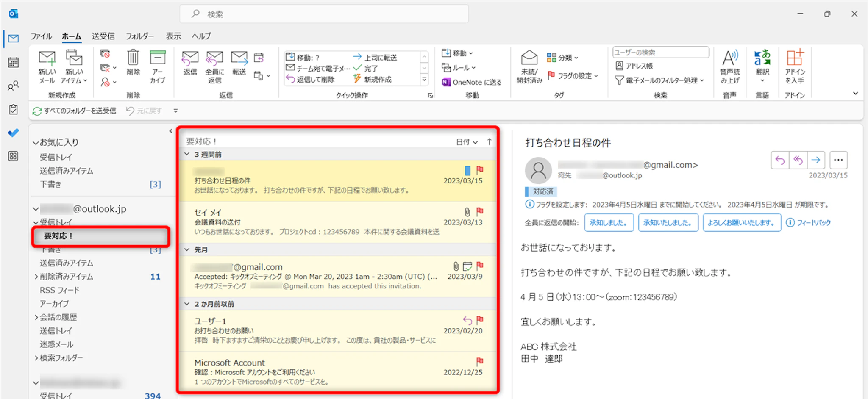Click the blue category marker on first email
This screenshot has height=399, width=868.
(467, 170)
